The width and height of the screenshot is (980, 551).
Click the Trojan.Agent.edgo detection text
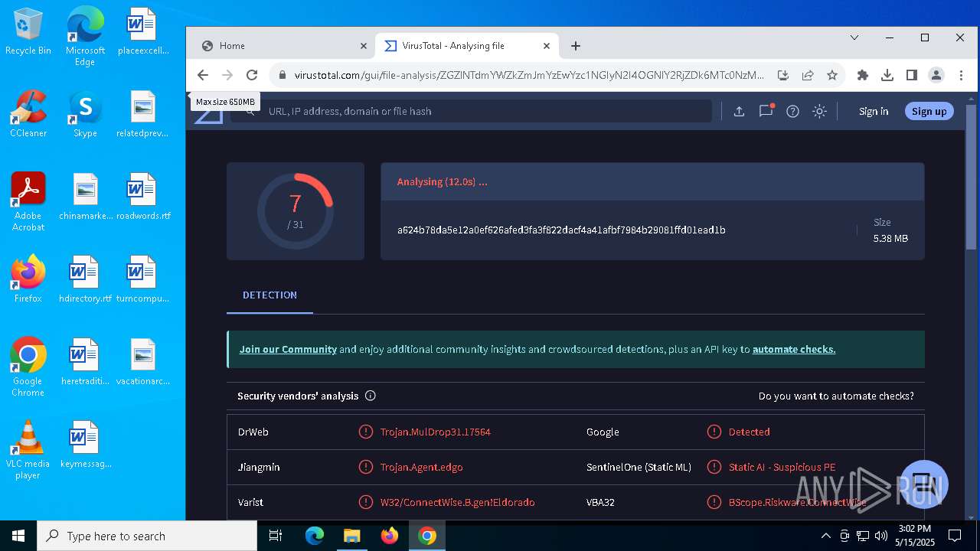click(x=422, y=467)
